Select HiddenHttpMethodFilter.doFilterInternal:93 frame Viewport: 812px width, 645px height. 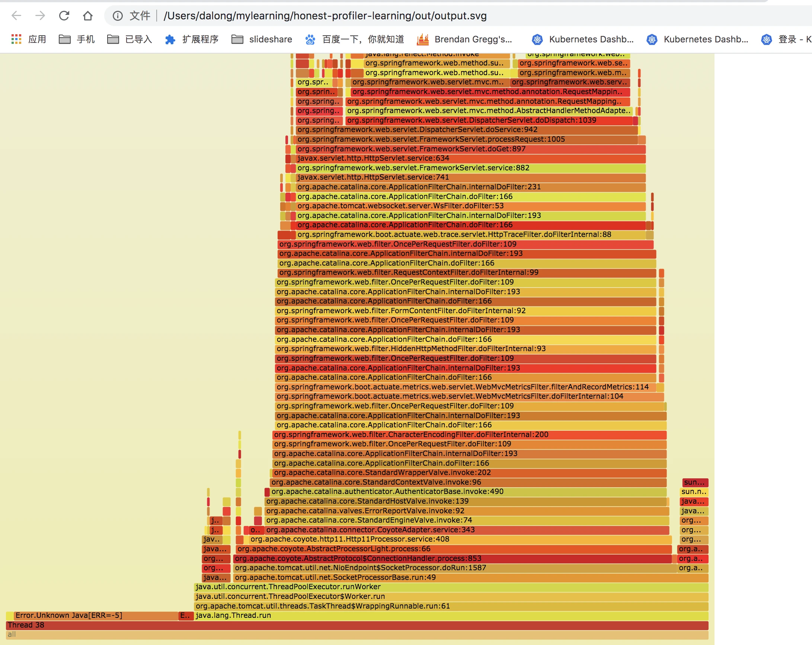[x=466, y=349]
